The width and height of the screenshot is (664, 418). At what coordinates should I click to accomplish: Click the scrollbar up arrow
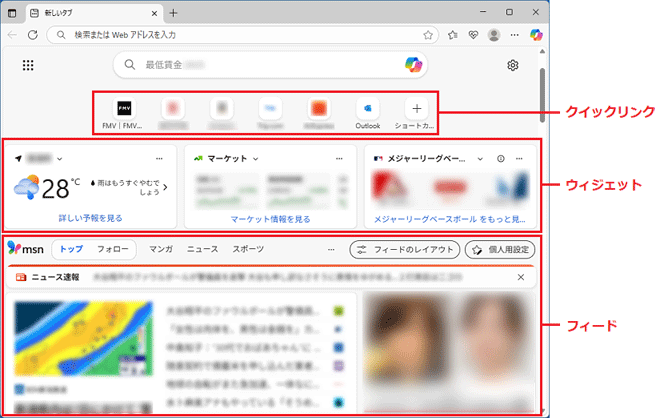click(x=542, y=51)
